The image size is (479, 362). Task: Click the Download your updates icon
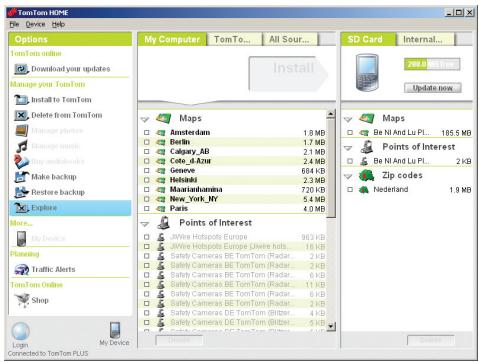pyautogui.click(x=21, y=69)
